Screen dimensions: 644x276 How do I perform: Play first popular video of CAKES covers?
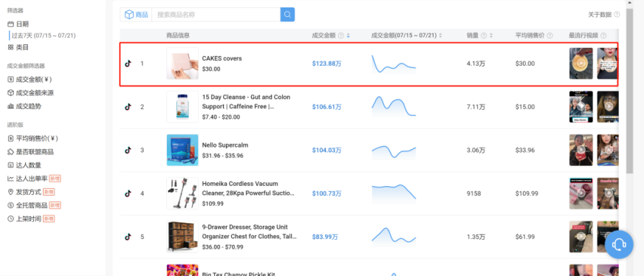tap(580, 63)
